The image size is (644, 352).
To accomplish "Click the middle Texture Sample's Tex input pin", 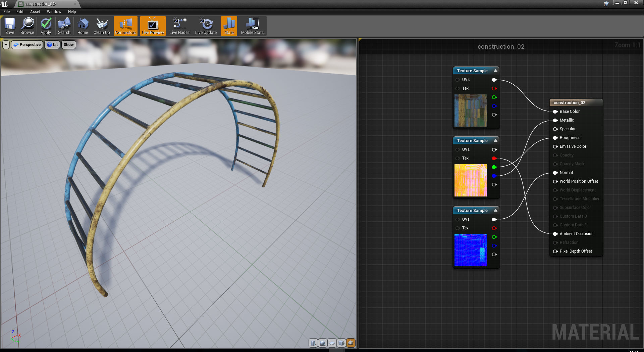I will (458, 158).
